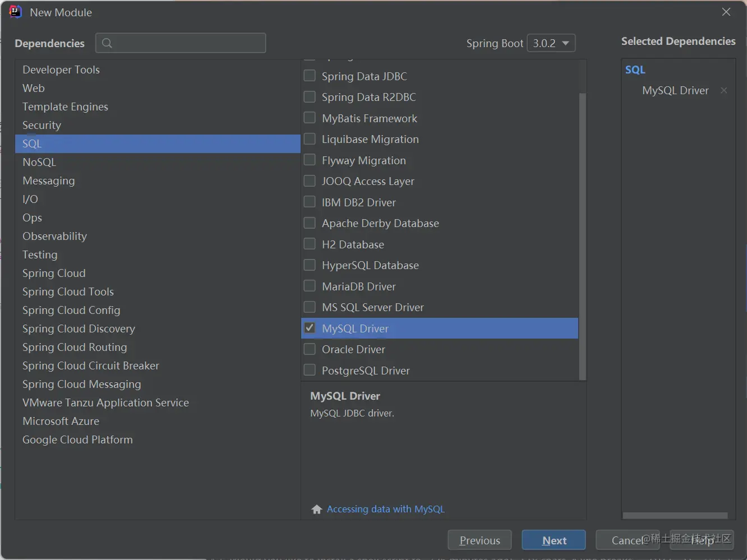Enable Liquibase Migration checkbox
Screen dimensions: 747x560
(x=310, y=139)
